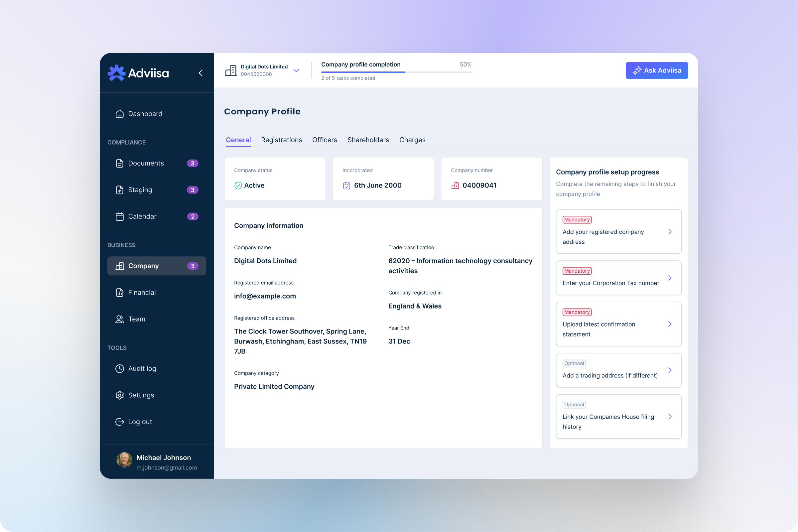Collapse the sidebar with the arrow
The width and height of the screenshot is (798, 532).
point(200,73)
